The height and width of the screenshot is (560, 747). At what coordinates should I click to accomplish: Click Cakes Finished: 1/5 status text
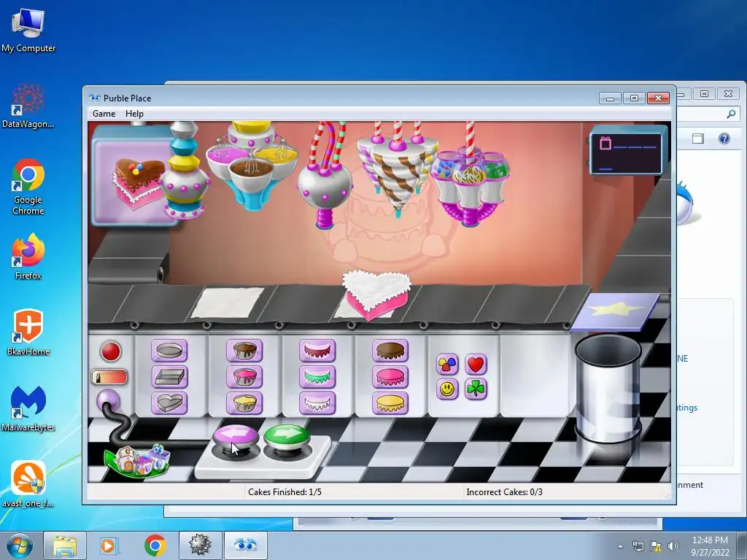(285, 492)
